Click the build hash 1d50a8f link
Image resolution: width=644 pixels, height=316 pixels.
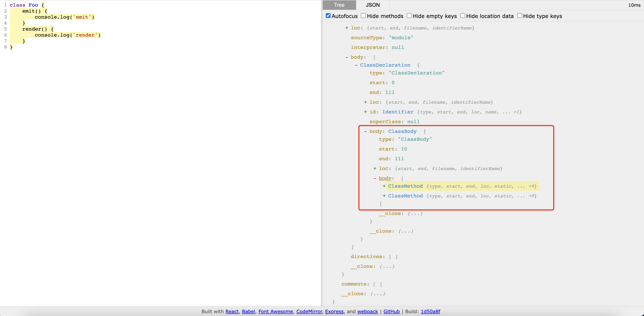[430, 312]
